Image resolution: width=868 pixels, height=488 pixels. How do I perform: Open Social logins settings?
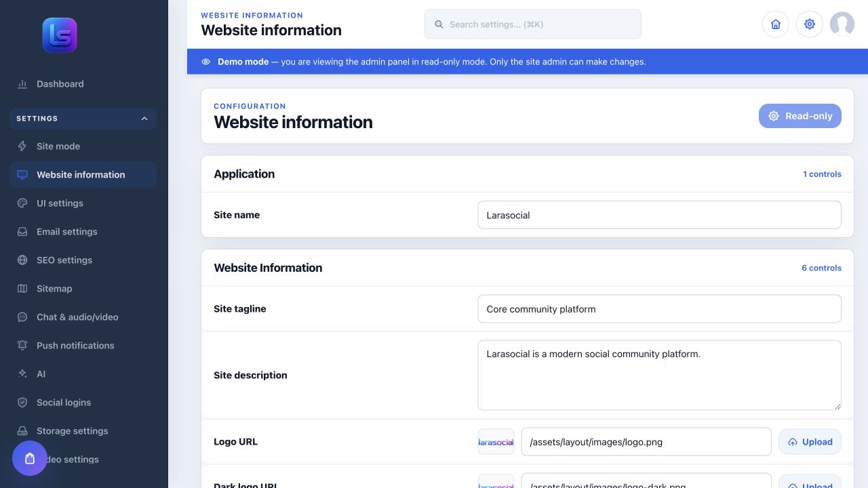[83, 403]
